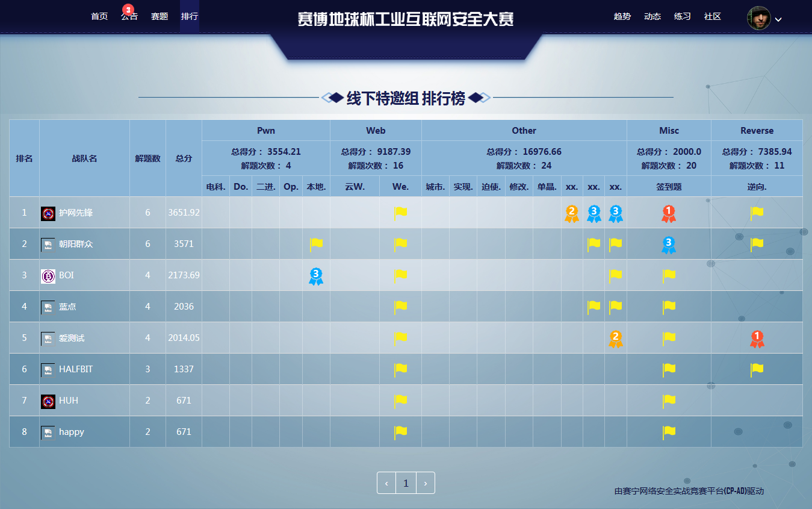
Task: Open the user profile dropdown arrow
Action: coord(778,19)
